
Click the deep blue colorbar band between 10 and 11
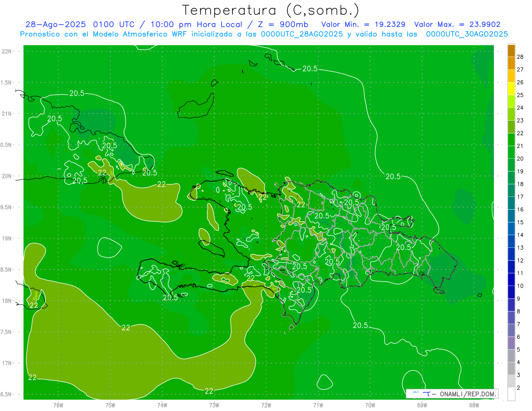(512, 280)
